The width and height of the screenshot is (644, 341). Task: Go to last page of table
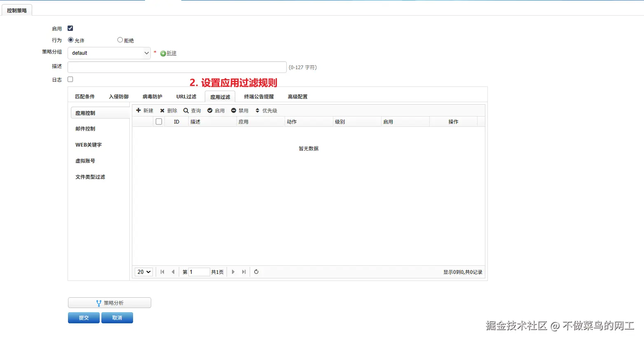pos(244,272)
